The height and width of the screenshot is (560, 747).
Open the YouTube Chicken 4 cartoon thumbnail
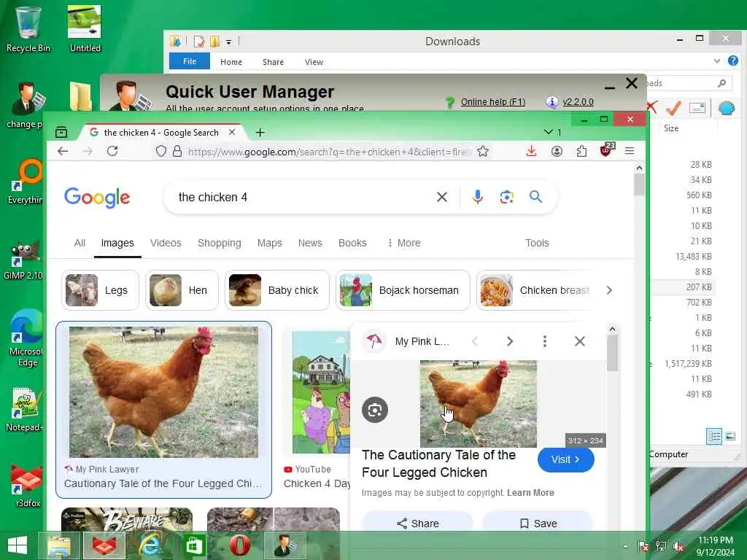pos(321,392)
